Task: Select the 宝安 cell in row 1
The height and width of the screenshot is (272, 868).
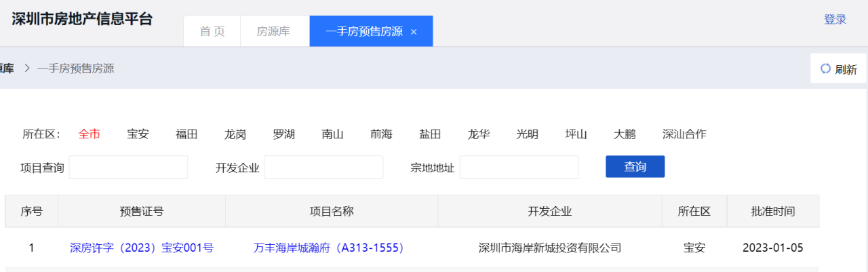Action: click(x=694, y=248)
